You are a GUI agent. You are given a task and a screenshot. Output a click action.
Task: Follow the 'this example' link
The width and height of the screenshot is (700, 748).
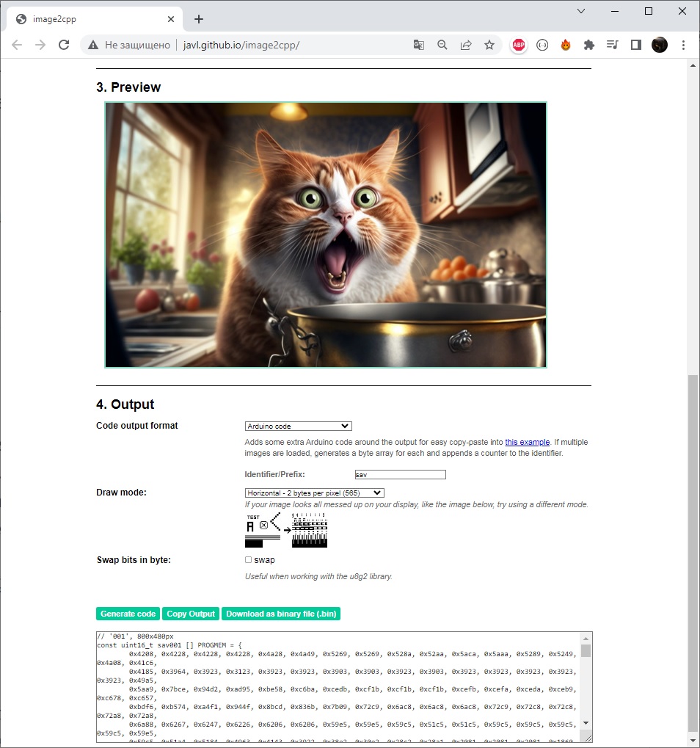click(x=528, y=442)
